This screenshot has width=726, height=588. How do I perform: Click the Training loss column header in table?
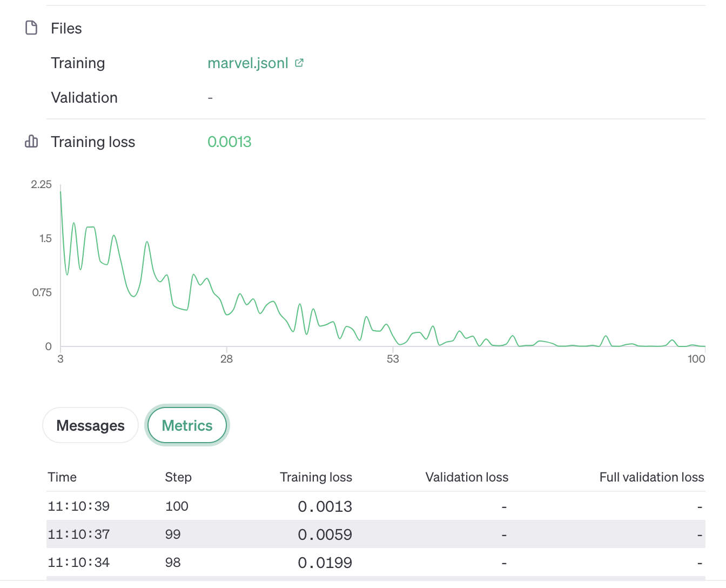[315, 477]
